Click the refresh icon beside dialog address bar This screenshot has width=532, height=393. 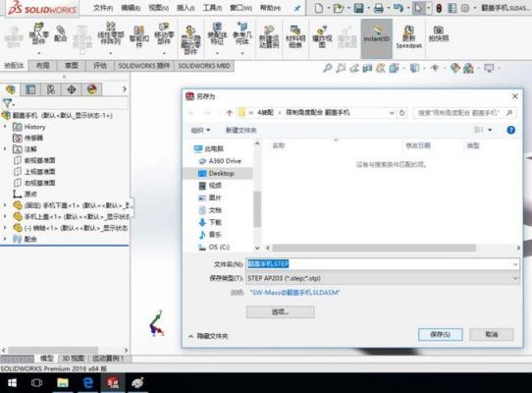pos(402,113)
